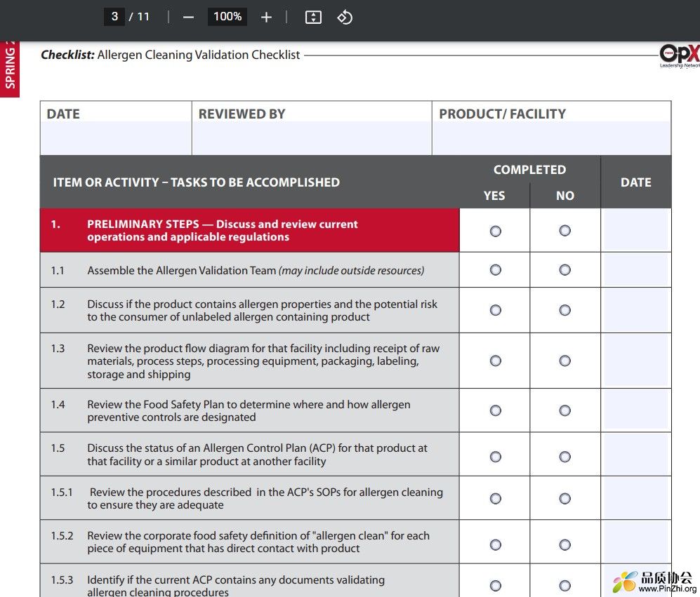Mark YES for item 1.5.2 allergen clean definition

tap(495, 544)
